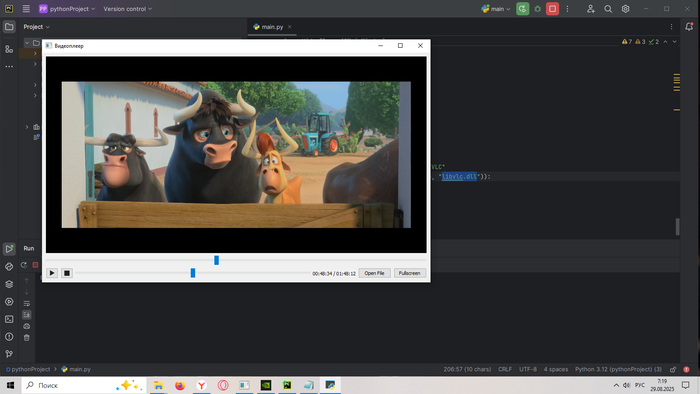Viewport: 700px width, 394px height.
Task: Open More Actions menu in main toolbar
Action: (567, 9)
